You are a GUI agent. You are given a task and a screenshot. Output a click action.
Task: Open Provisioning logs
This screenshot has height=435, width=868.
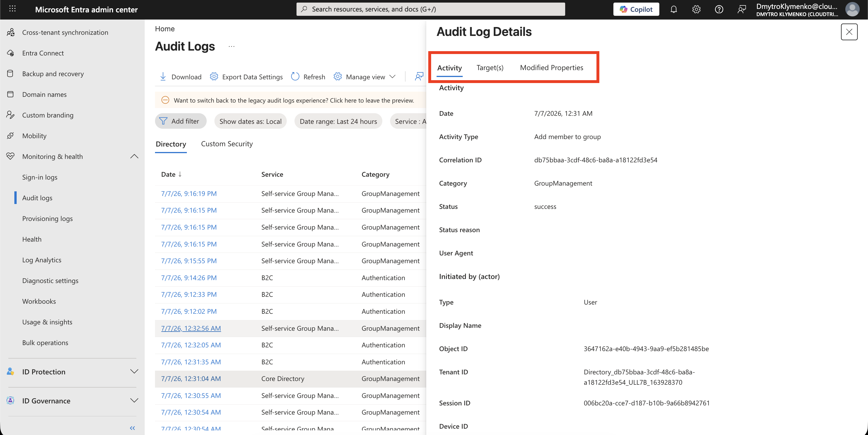point(48,219)
